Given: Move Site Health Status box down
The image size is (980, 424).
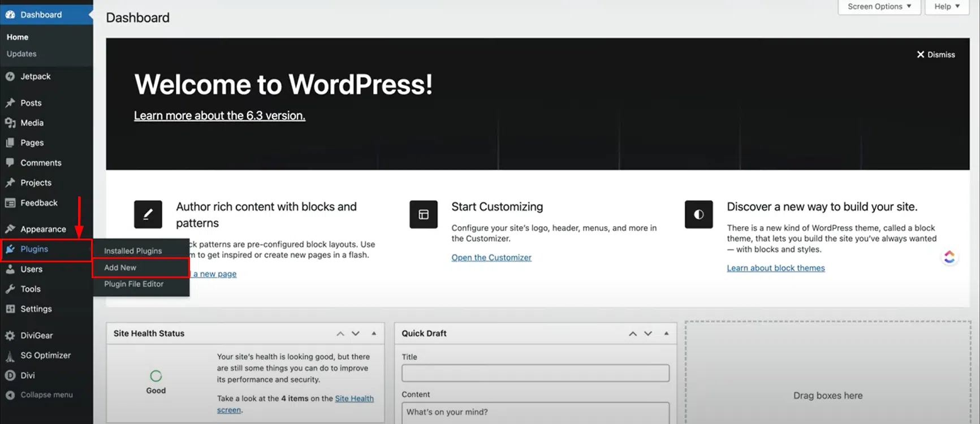Looking at the screenshot, I should coord(356,334).
